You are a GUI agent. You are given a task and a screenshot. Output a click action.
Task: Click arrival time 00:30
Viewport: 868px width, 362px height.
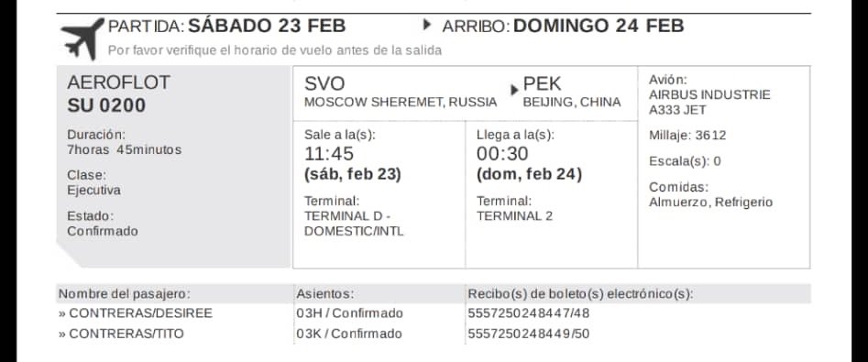(502, 154)
